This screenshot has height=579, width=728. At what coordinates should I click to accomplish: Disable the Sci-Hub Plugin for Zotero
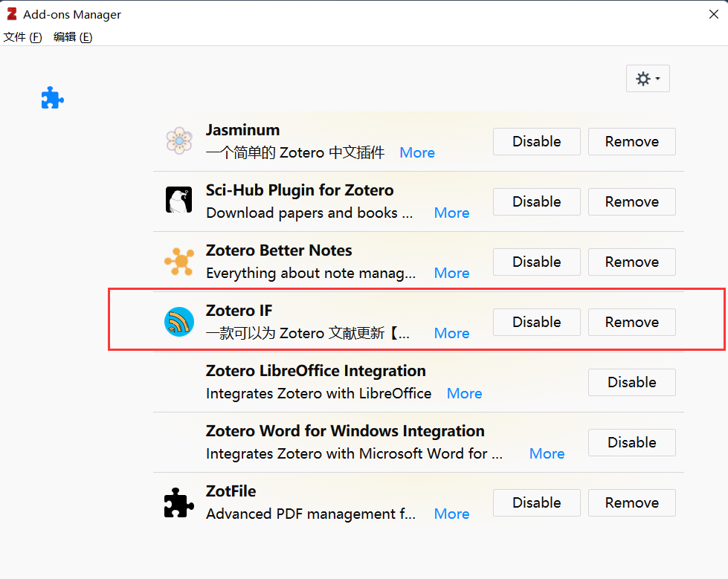pos(537,202)
